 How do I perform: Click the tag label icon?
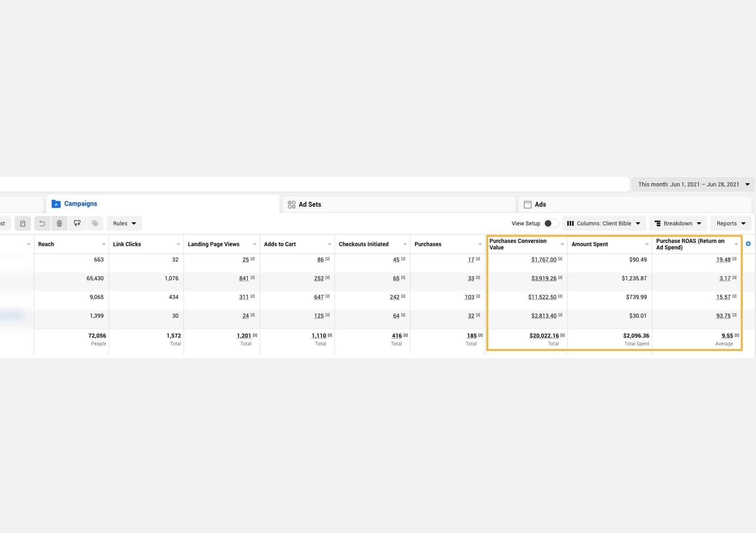click(x=95, y=224)
